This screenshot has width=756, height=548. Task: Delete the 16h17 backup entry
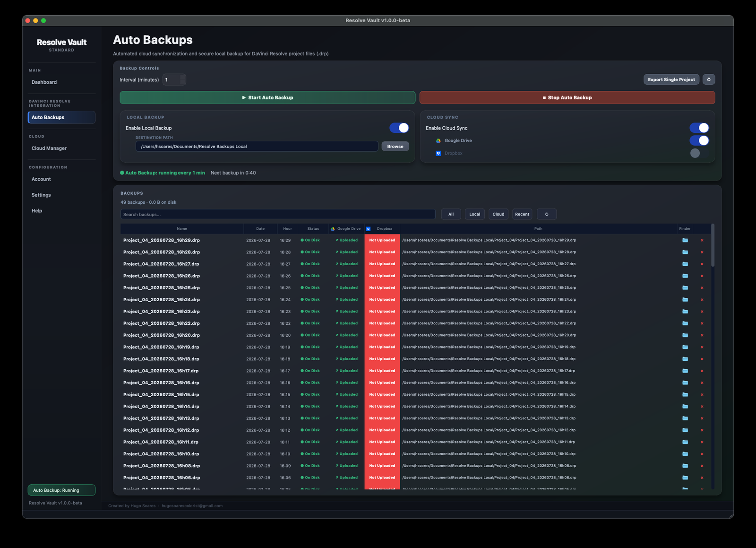click(702, 371)
